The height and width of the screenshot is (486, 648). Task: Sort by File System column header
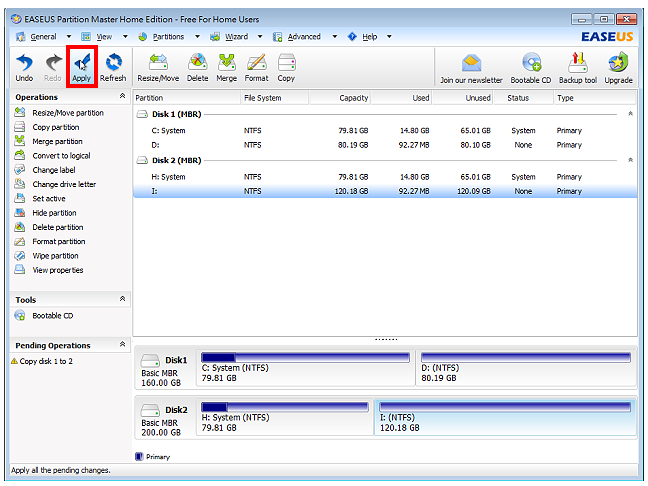(x=275, y=98)
